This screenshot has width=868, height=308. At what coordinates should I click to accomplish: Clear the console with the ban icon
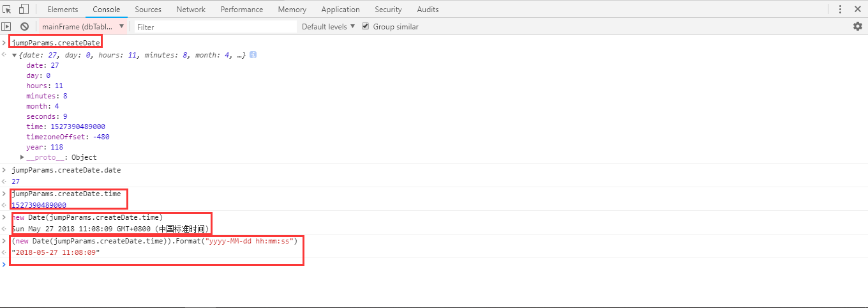[24, 27]
